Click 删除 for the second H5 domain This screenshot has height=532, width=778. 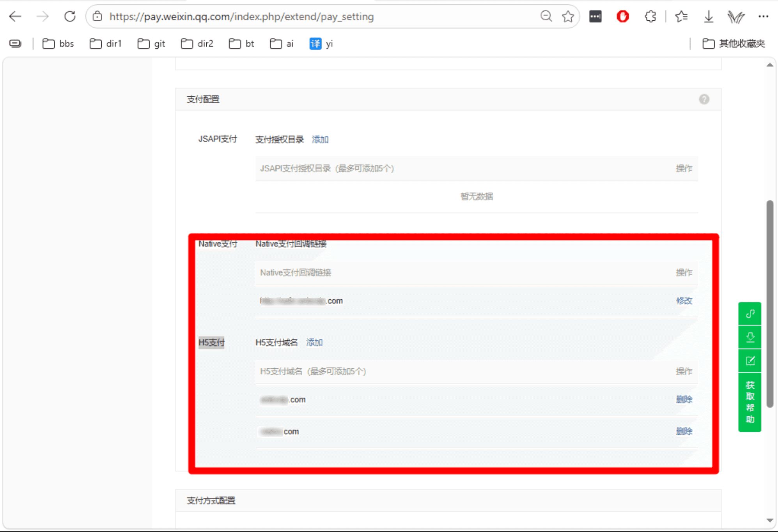tap(684, 431)
